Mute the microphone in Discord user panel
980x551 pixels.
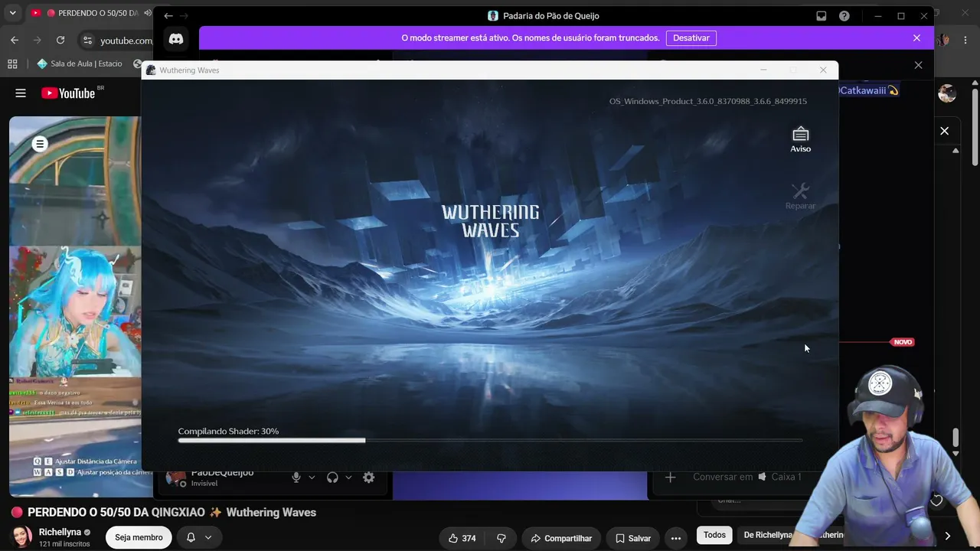coord(296,478)
